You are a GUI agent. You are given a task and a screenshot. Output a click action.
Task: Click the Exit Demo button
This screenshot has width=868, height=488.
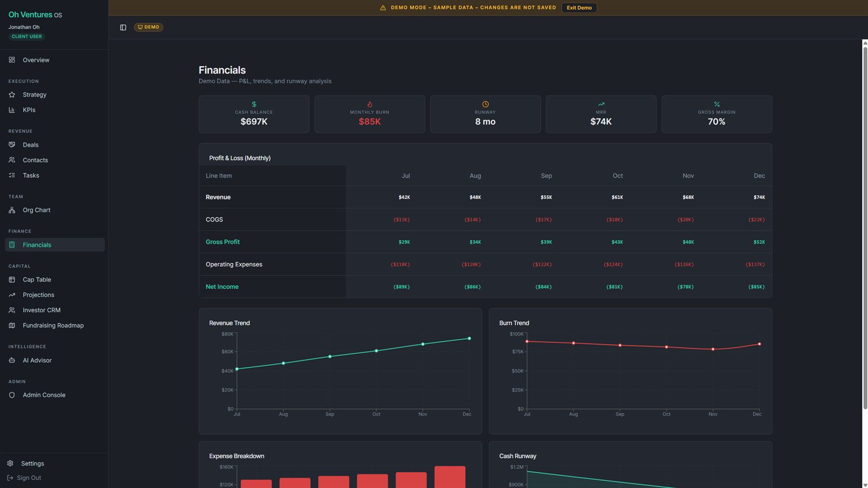click(579, 8)
